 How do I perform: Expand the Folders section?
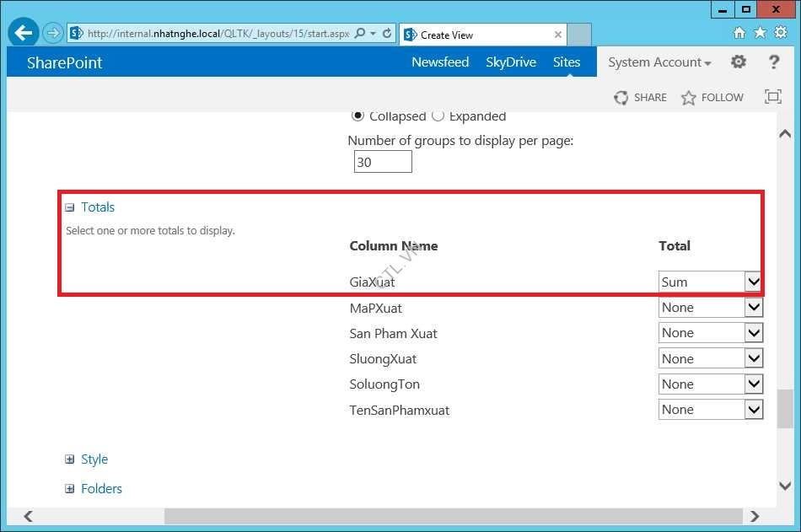coord(70,489)
